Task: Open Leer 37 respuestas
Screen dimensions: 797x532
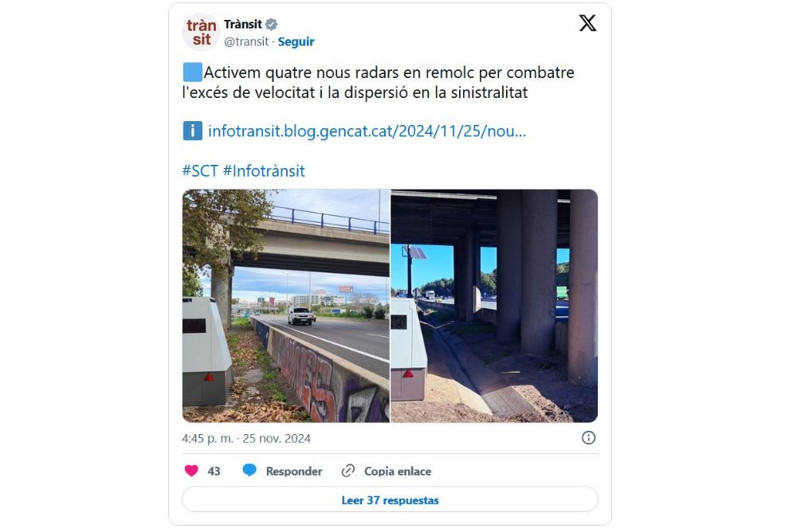Action: 390,500
